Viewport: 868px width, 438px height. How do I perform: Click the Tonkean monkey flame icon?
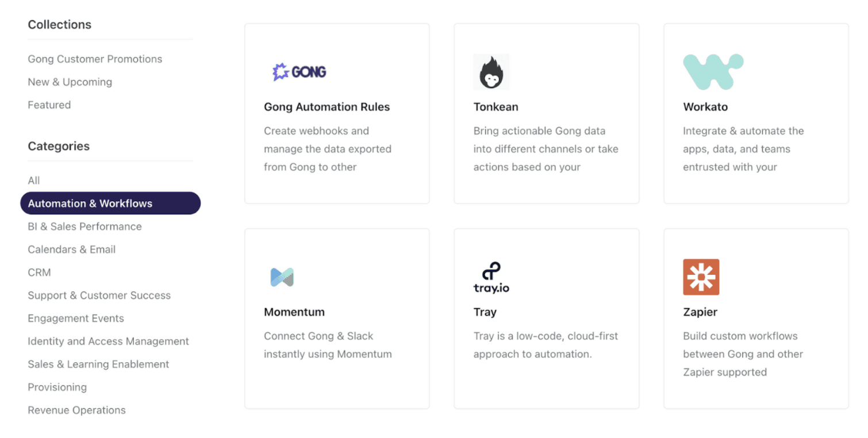[491, 72]
